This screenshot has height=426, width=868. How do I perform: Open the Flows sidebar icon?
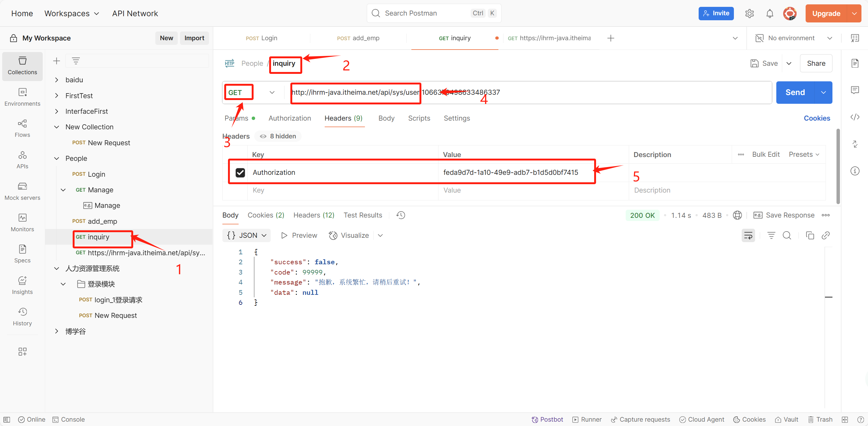22,128
